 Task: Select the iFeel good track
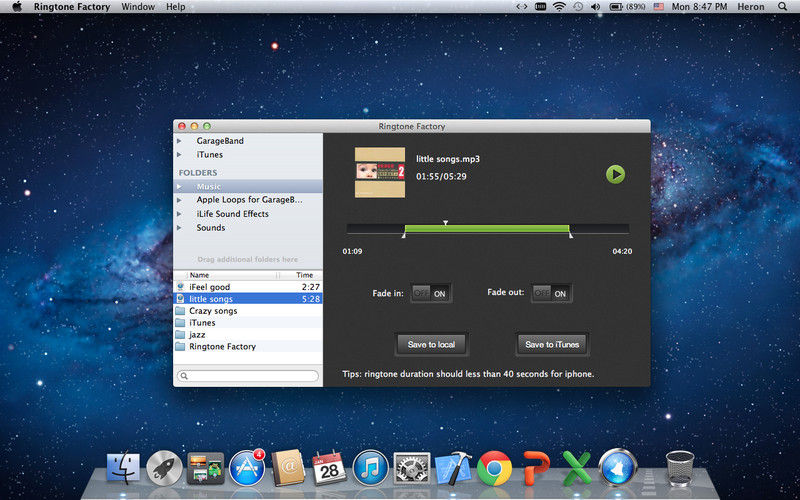click(248, 287)
